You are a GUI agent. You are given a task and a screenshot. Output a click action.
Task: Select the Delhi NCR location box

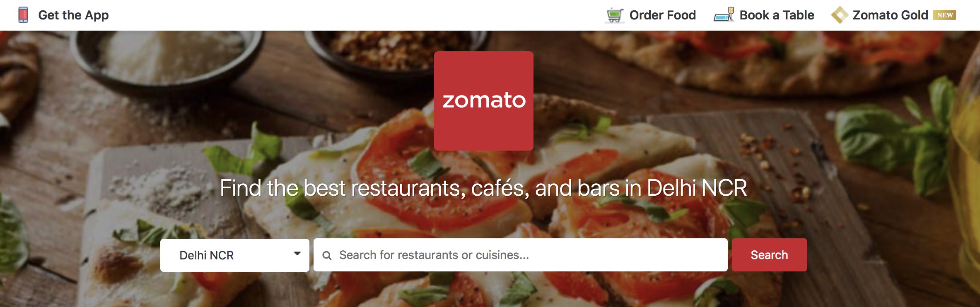point(235,255)
